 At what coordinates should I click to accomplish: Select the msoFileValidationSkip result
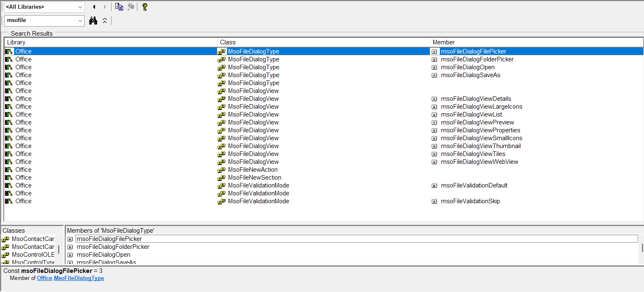click(470, 201)
